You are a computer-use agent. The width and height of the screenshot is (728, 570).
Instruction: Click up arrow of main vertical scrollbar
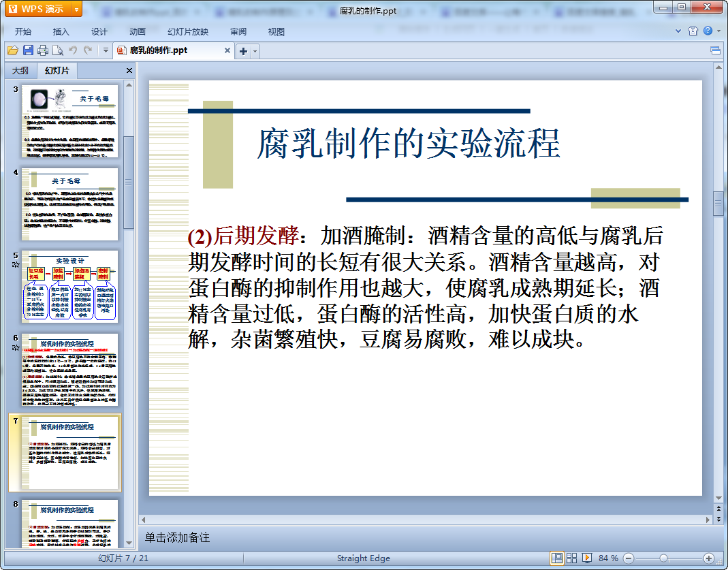(718, 67)
